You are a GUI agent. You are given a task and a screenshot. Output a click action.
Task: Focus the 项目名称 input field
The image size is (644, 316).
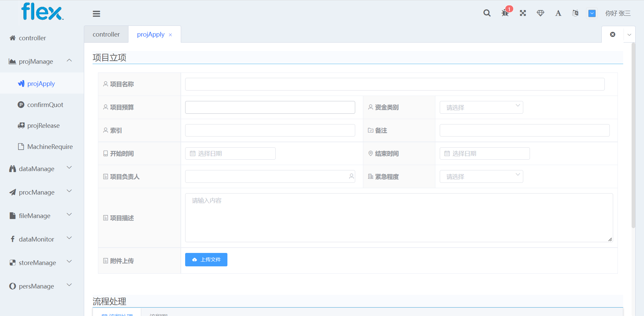click(x=395, y=84)
